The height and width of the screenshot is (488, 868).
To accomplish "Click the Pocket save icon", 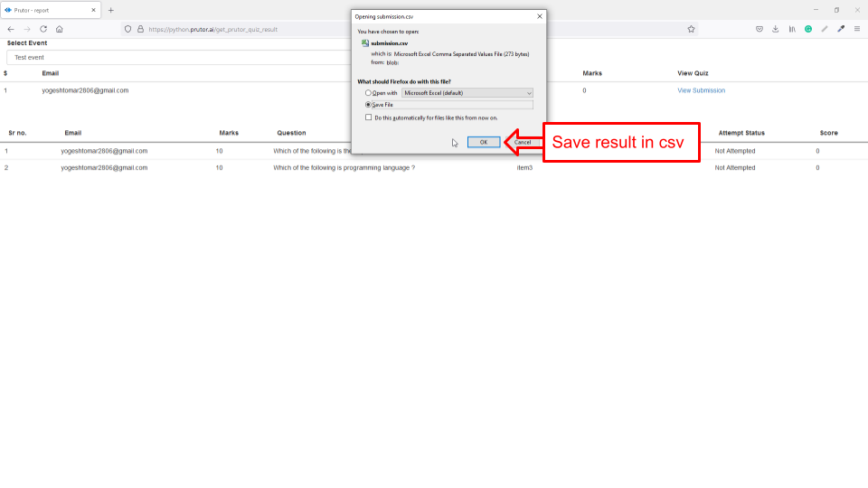I will click(x=759, y=29).
